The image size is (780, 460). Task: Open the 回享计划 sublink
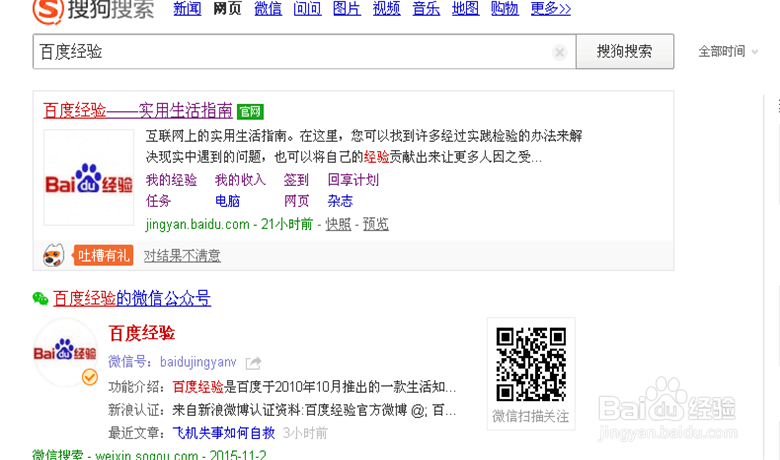(353, 180)
